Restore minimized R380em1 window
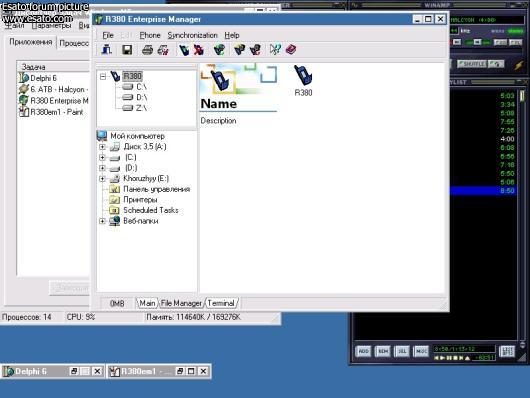530x398 pixels. tap(180, 371)
